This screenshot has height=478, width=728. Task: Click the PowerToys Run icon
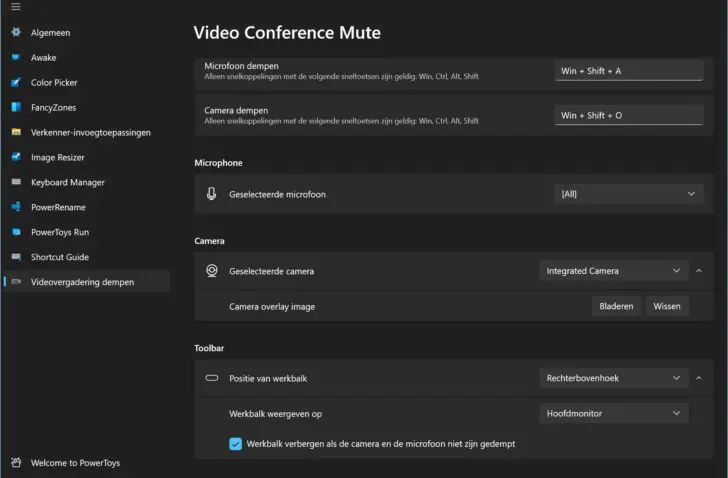tap(16, 232)
